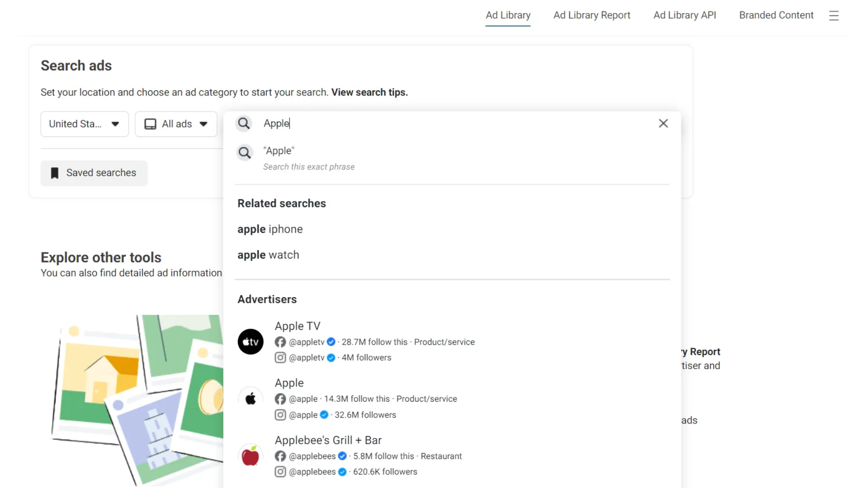868x488 pixels.
Task: Click the "5.8M follow this" text
Action: point(384,457)
